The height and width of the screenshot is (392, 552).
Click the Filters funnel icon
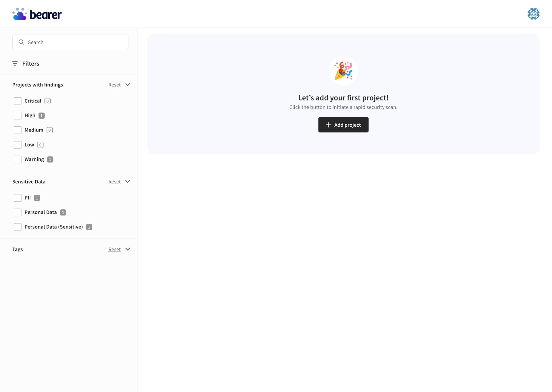pyautogui.click(x=15, y=63)
